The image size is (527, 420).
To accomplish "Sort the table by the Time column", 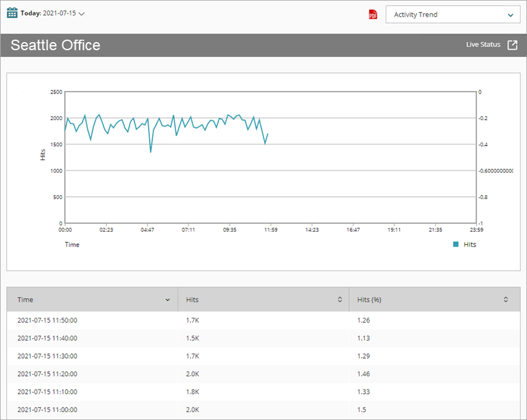I will 25,299.
